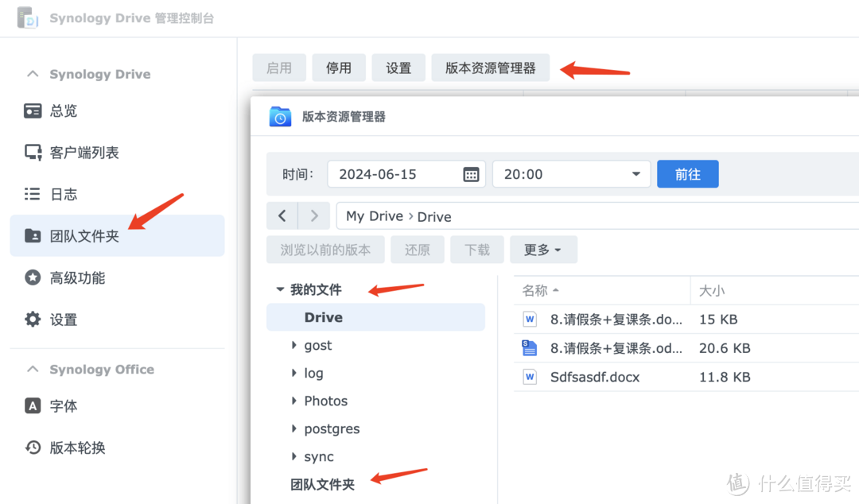The width and height of the screenshot is (859, 504).
Task: Collapse the 我的文件 tree node
Action: (280, 289)
